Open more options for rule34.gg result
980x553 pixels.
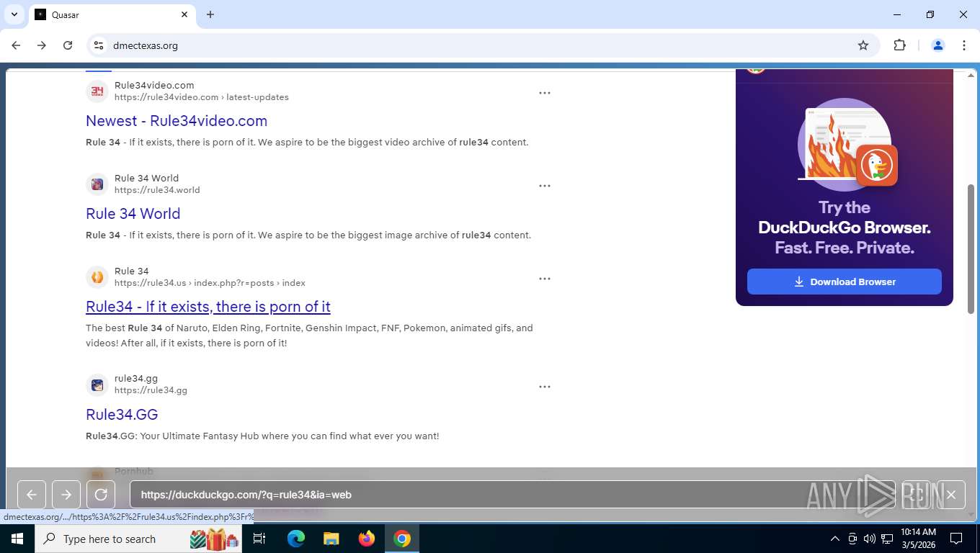(x=545, y=386)
